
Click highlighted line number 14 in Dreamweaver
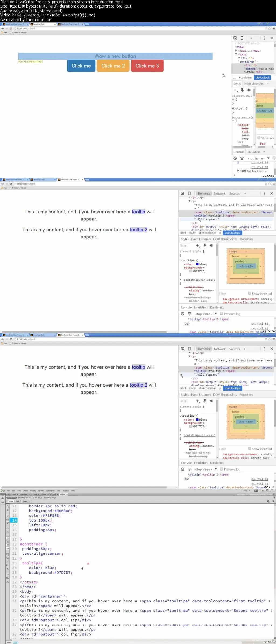click(x=14, y=520)
